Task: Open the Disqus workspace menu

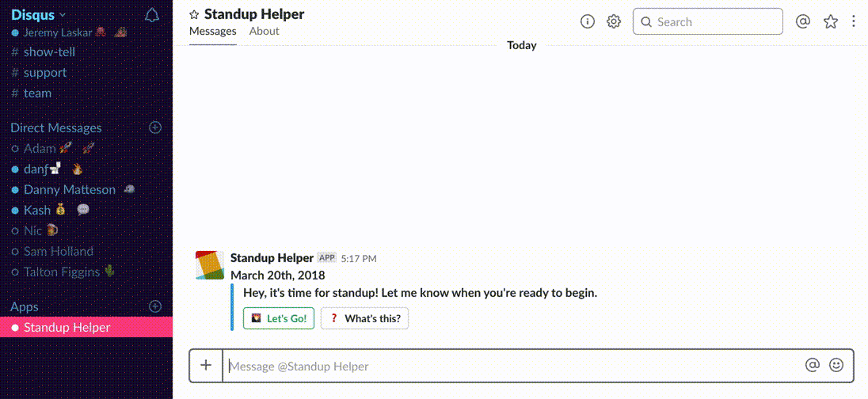Action: click(x=38, y=14)
